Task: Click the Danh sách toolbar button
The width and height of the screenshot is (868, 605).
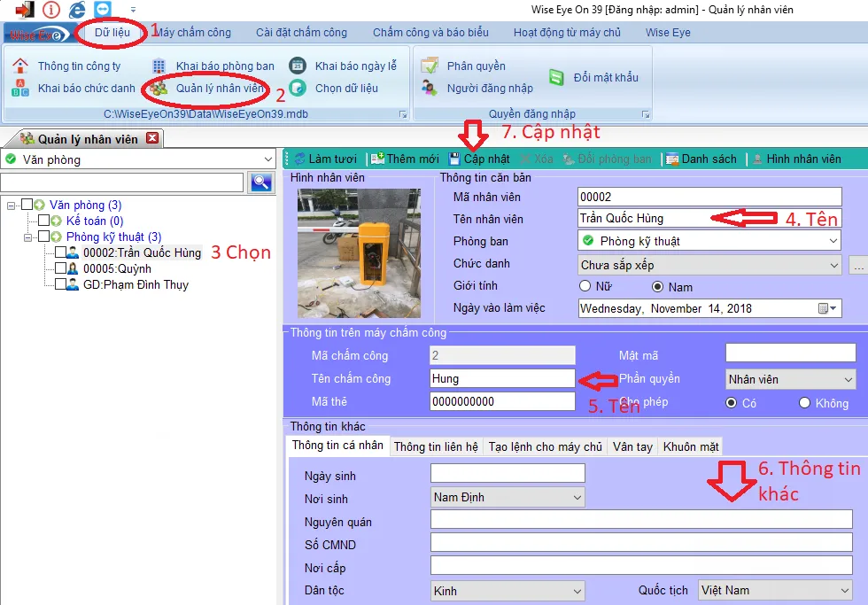Action: tap(701, 159)
